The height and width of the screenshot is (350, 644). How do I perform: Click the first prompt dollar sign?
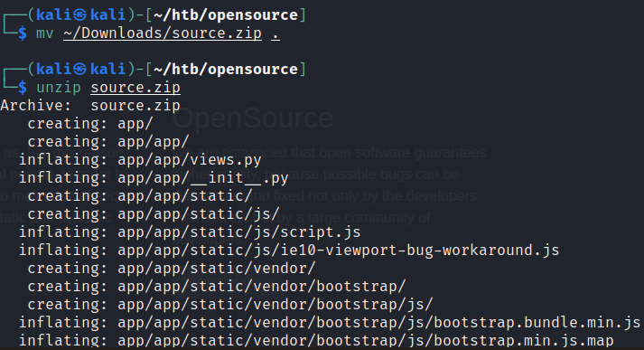[x=23, y=33]
